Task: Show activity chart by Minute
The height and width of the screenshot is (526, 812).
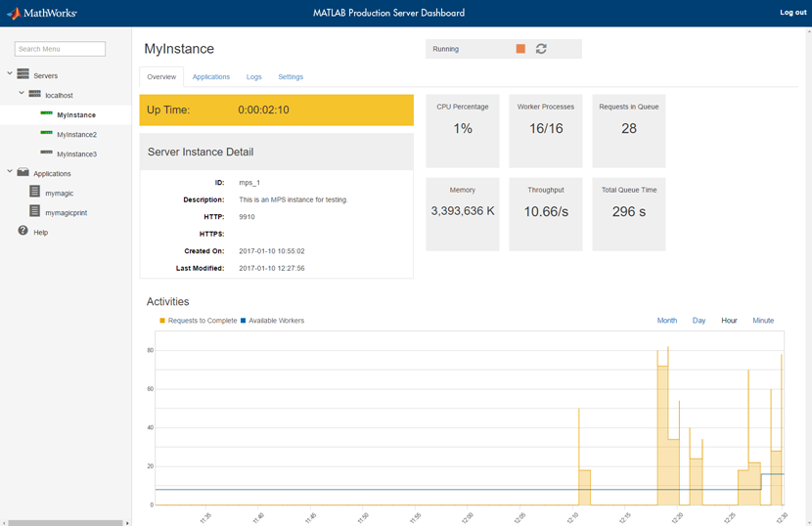Action: click(x=763, y=321)
